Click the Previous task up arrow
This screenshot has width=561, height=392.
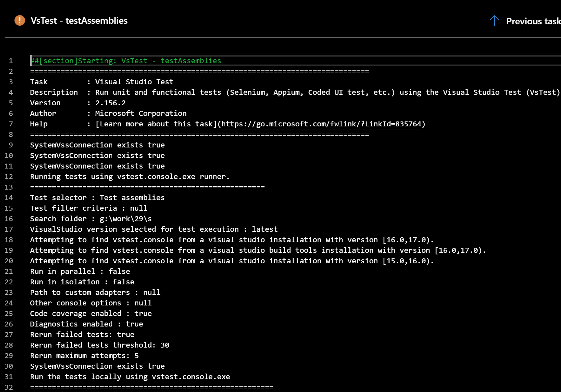coord(494,21)
